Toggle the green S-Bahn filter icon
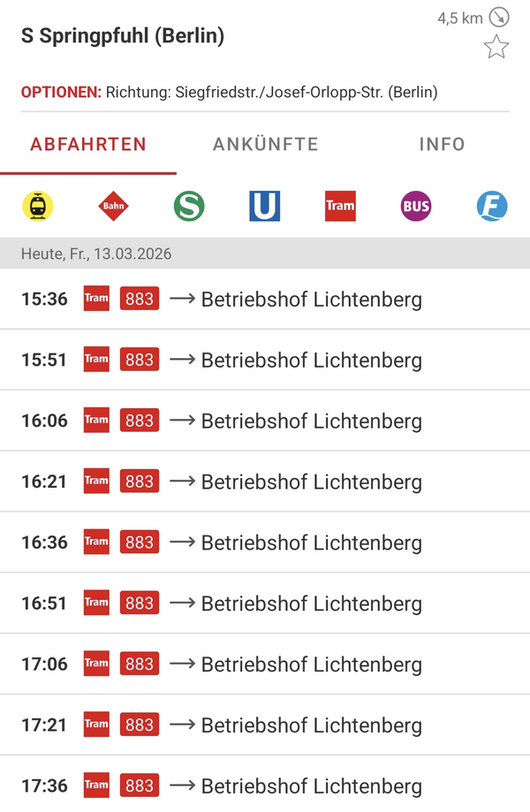The width and height of the screenshot is (530, 812). [189, 206]
